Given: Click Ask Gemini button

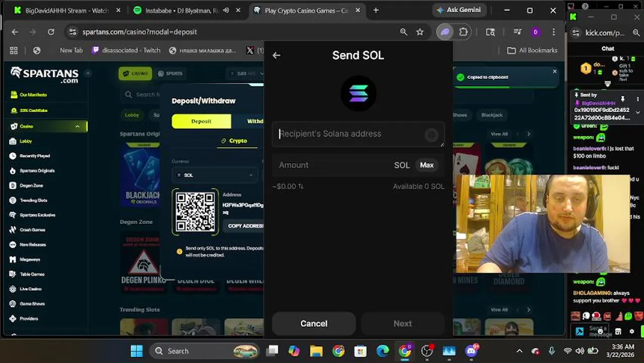Looking at the screenshot, I should pos(459,10).
